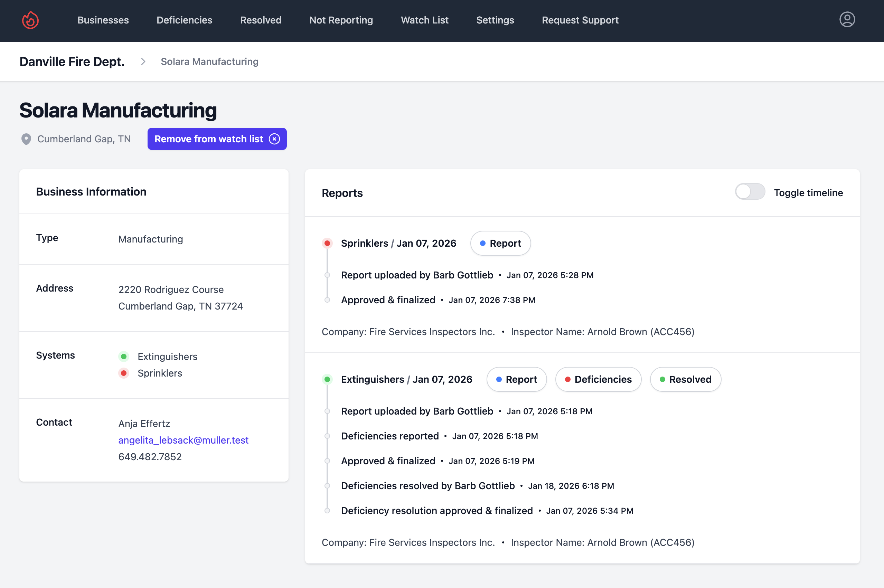Image resolution: width=884 pixels, height=588 pixels.
Task: Click the breadcrumb chevron arrow
Action: [x=143, y=61]
